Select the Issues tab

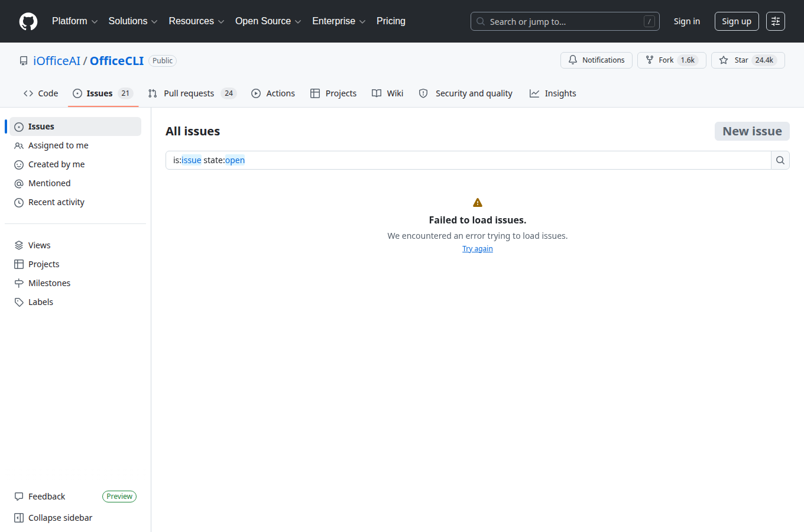[x=103, y=93]
